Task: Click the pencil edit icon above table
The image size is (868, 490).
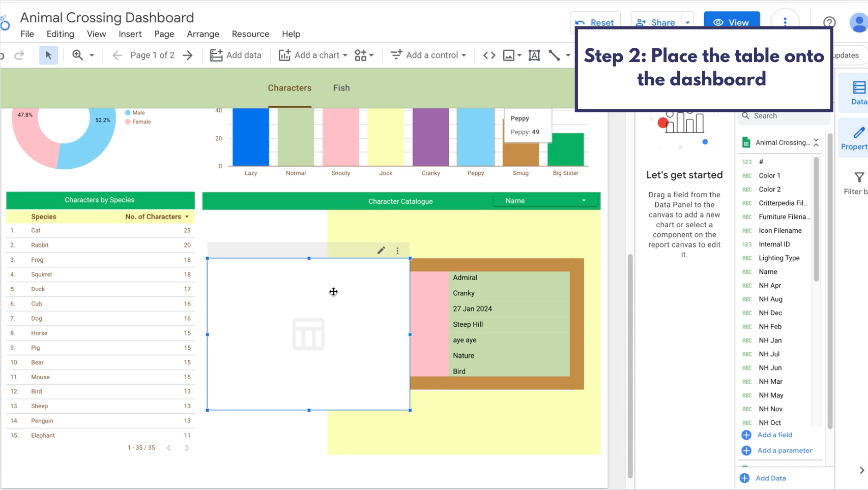Action: click(x=381, y=250)
